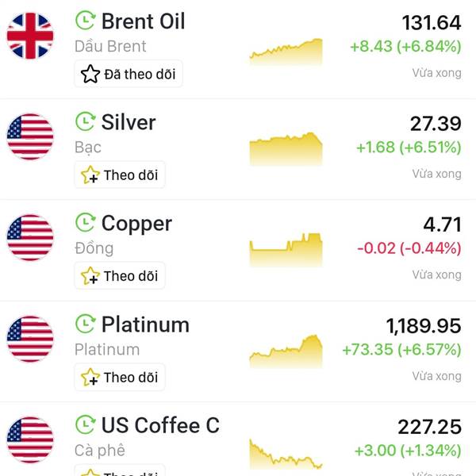Click the green clock icon next to Platinum
This screenshot has height=476, width=476.
click(x=86, y=324)
